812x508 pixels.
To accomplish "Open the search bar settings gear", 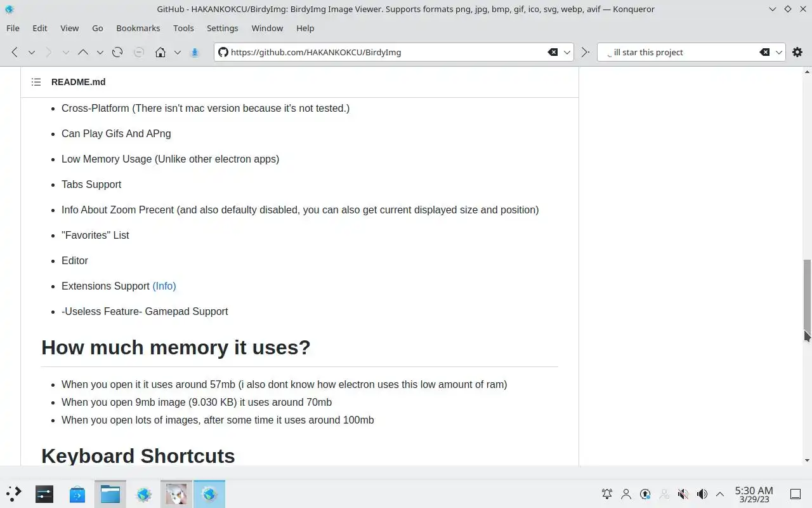I will pyautogui.click(x=797, y=52).
